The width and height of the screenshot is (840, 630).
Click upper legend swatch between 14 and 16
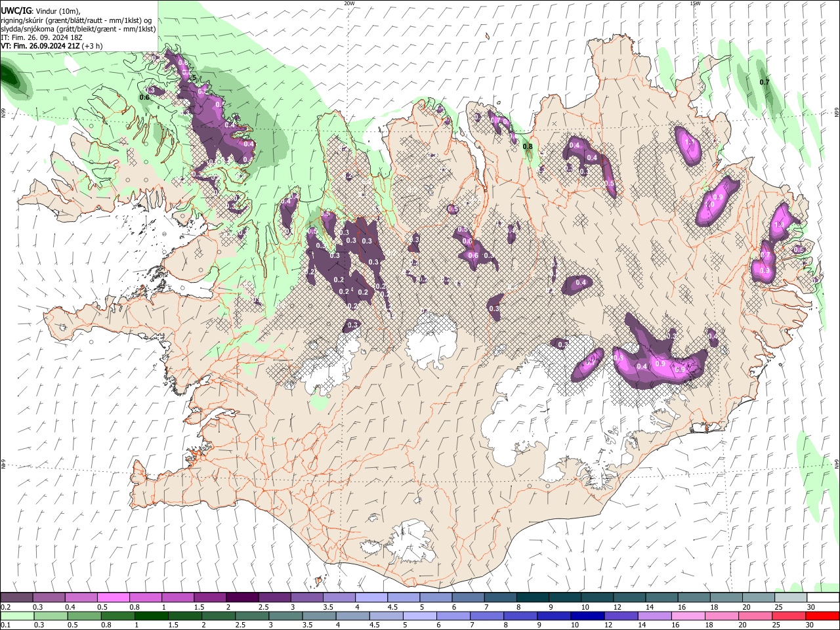(661, 597)
